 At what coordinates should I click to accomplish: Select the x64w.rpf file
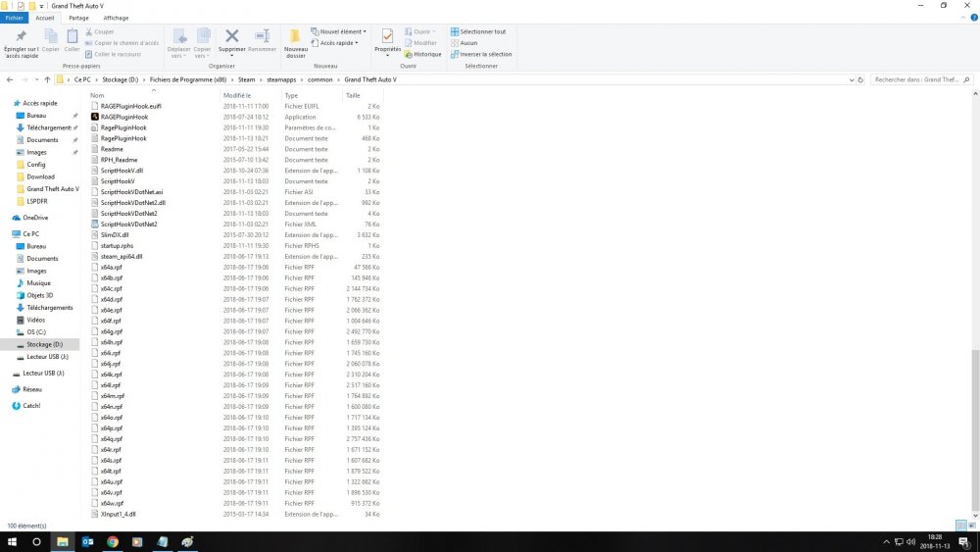click(x=112, y=503)
